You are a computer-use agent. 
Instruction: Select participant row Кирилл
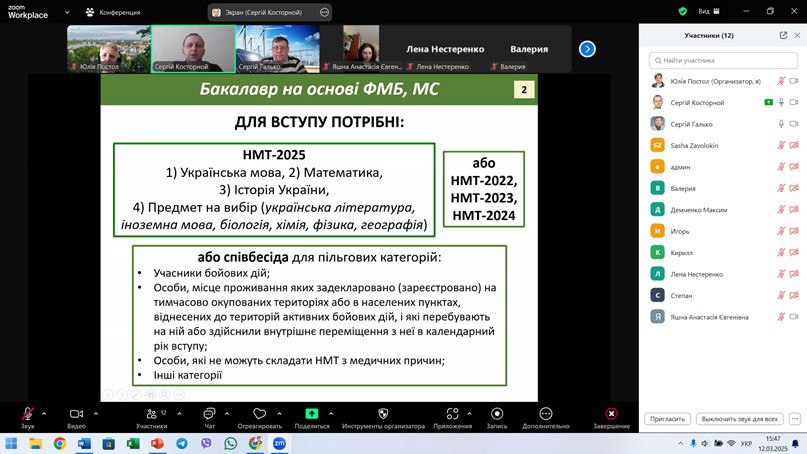(723, 252)
